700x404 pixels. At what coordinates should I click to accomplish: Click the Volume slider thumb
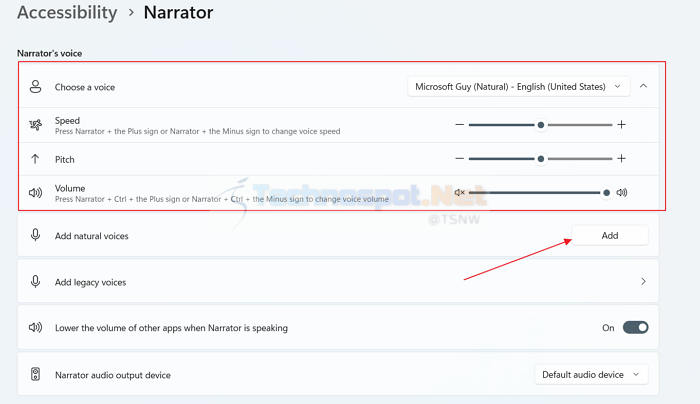tap(606, 192)
